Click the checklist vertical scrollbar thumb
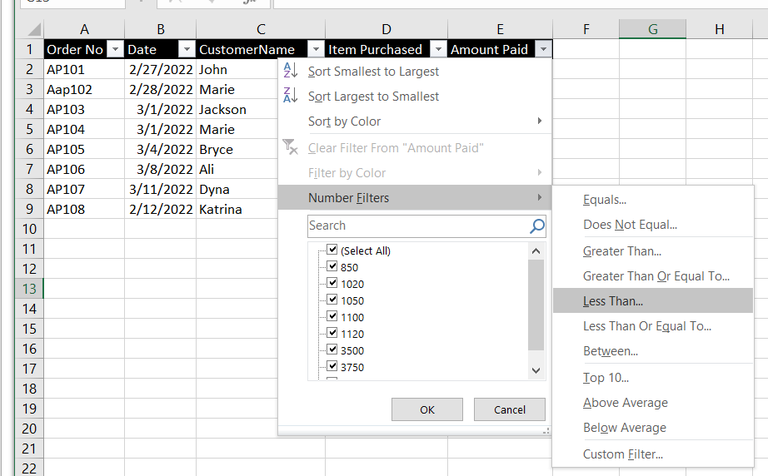Viewport: 768px width, 476px height. coord(536,305)
